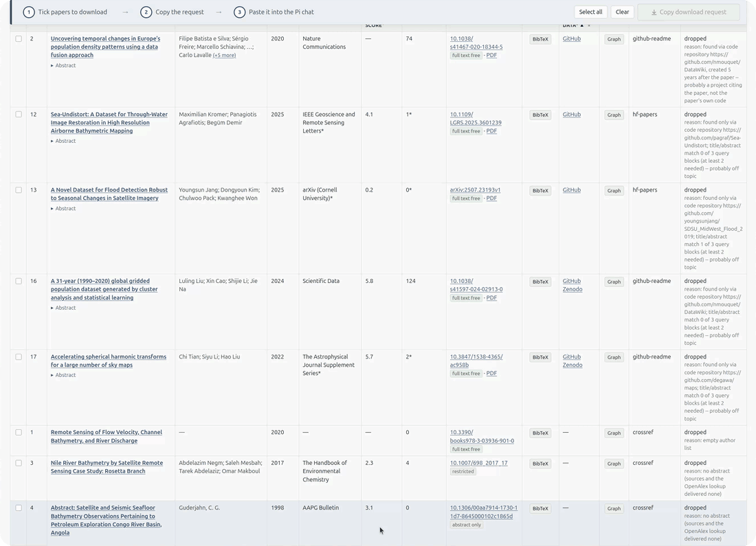Show the (+5 more) authors for Carlo Lavalle row

click(224, 56)
